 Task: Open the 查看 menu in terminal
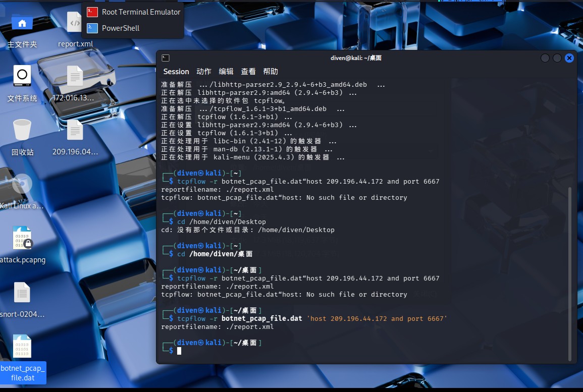[x=248, y=71]
